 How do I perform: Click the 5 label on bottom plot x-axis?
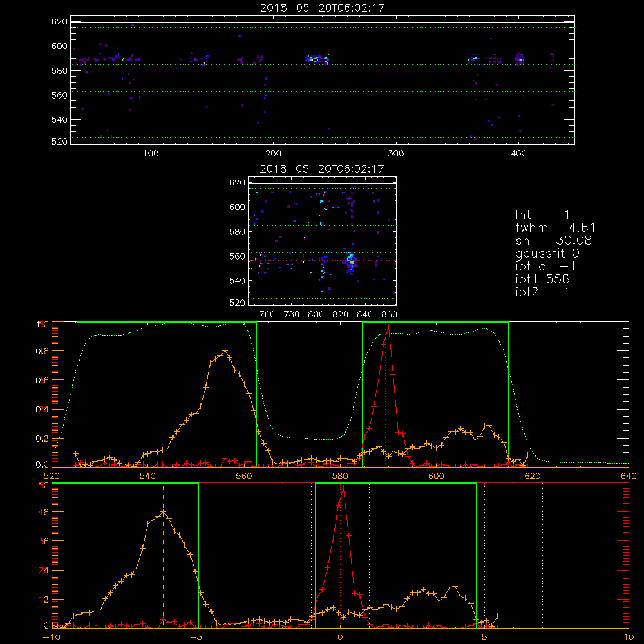[485, 638]
